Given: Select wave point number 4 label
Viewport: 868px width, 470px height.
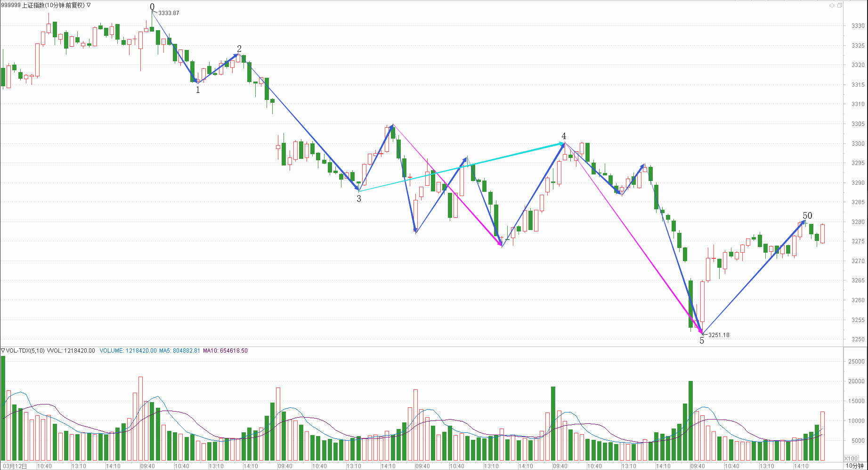Looking at the screenshot, I should [564, 136].
